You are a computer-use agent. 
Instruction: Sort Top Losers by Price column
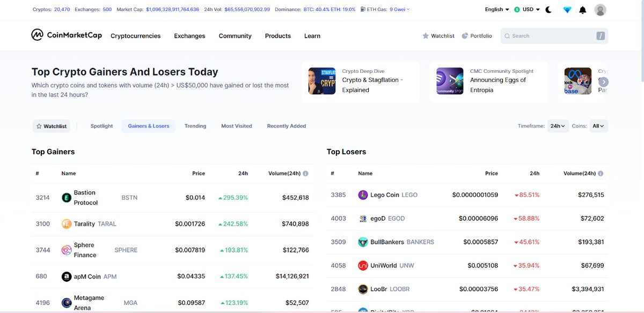(492, 174)
